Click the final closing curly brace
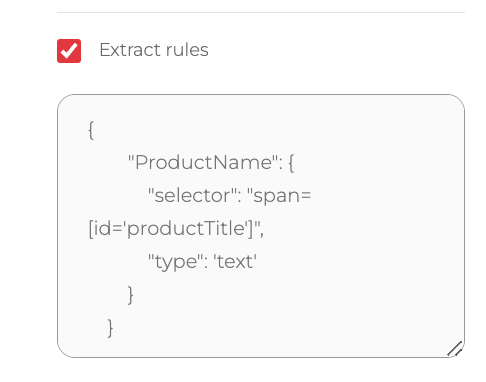The height and width of the screenshot is (382, 486). [x=111, y=328]
